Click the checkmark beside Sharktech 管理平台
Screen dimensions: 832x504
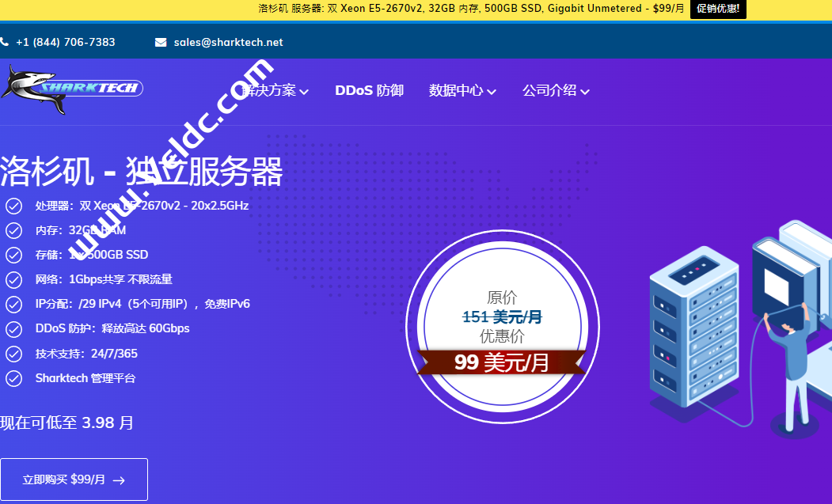tap(13, 378)
